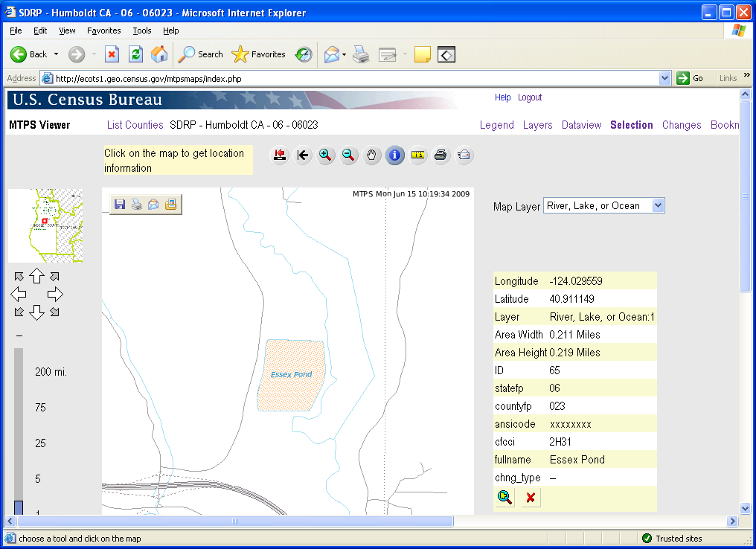Expand the Back button history arrow
756x549 pixels.
[x=56, y=54]
